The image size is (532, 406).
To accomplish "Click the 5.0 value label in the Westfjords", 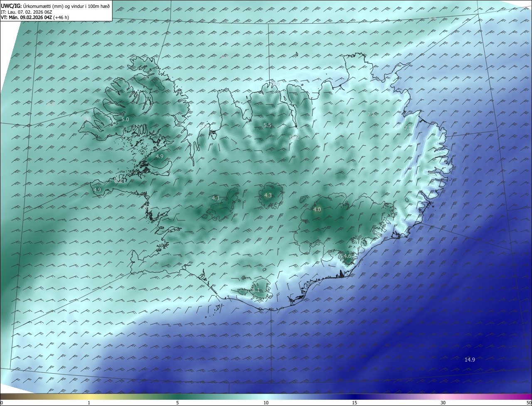I will pos(125,119).
